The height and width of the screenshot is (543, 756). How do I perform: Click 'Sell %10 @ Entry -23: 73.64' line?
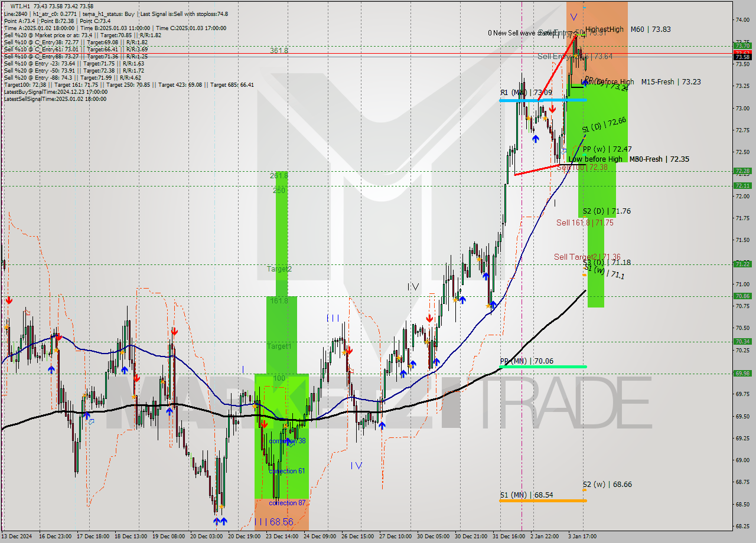pyautogui.click(x=74, y=63)
